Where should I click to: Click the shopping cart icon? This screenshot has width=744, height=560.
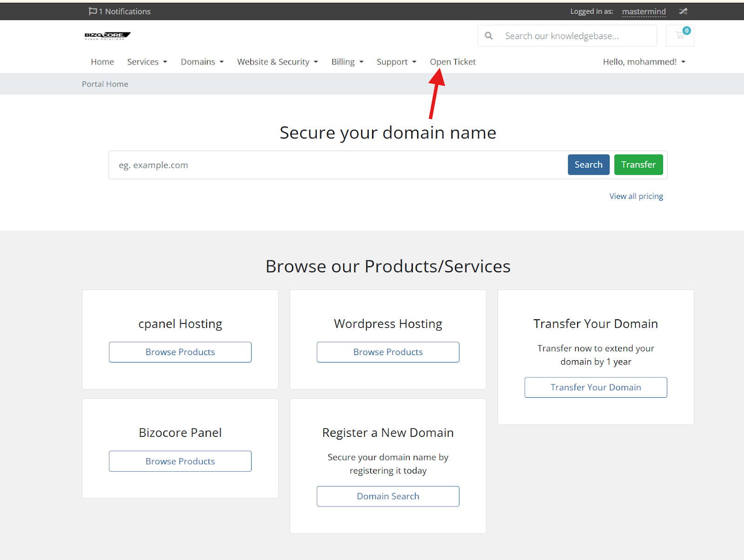680,36
